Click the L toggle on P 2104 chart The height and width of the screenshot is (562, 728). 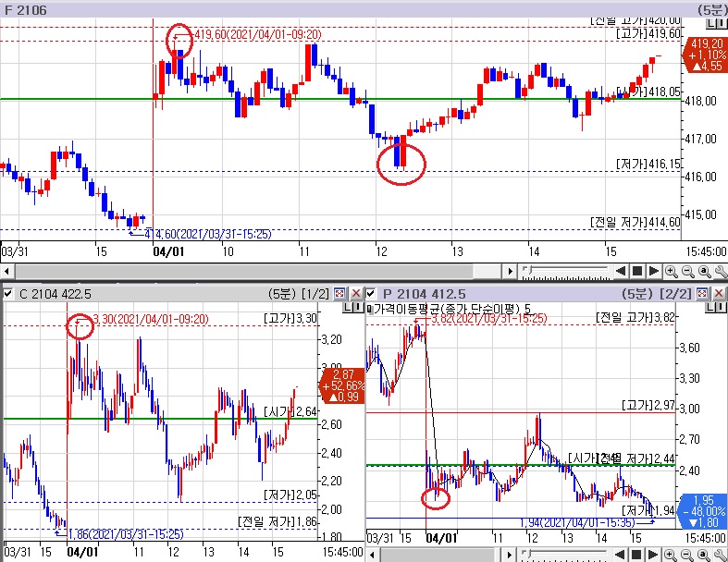tap(710, 307)
